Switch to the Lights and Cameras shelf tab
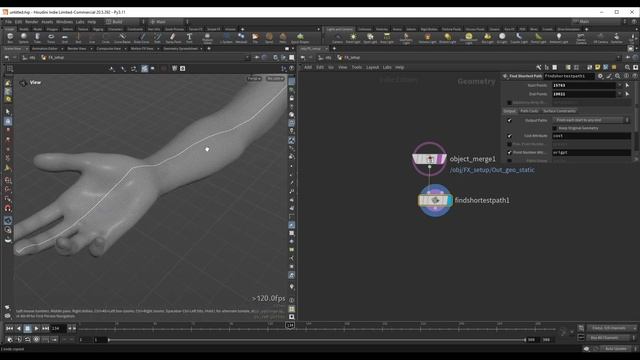640x360 pixels. click(339, 29)
